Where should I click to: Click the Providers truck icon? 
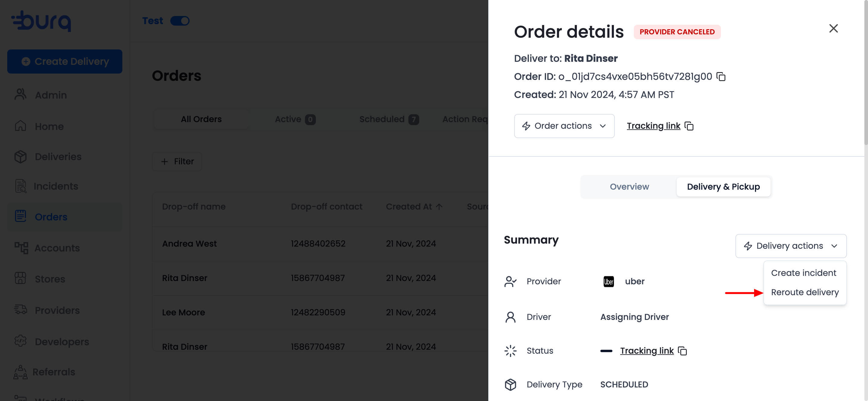point(20,309)
